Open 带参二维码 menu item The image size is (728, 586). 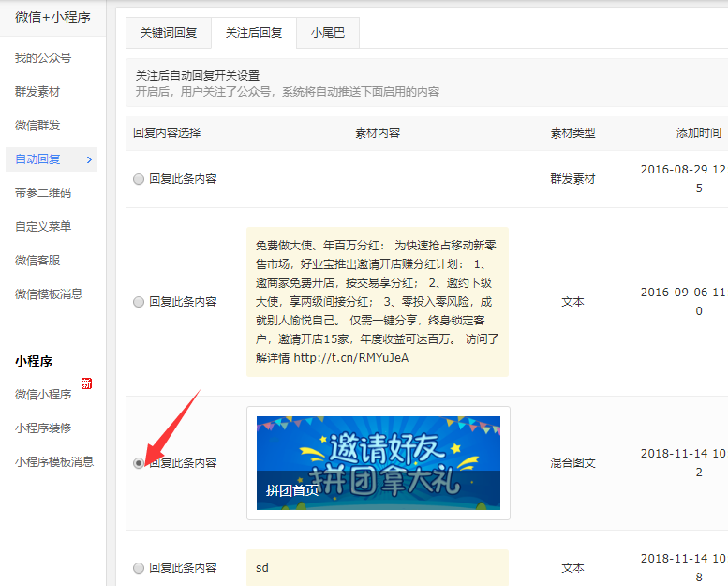point(43,193)
